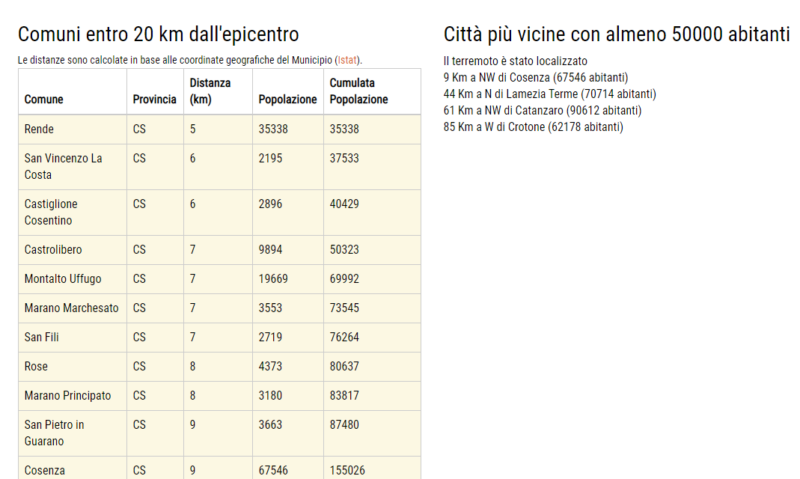Click population value 3663

coord(270,425)
